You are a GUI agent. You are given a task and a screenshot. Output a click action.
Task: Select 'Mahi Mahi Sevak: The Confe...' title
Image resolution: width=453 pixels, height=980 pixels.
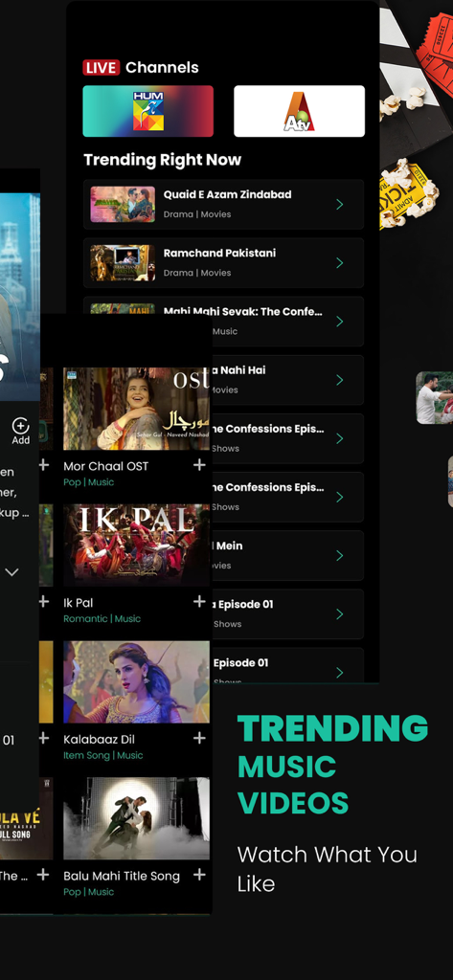[x=242, y=312]
